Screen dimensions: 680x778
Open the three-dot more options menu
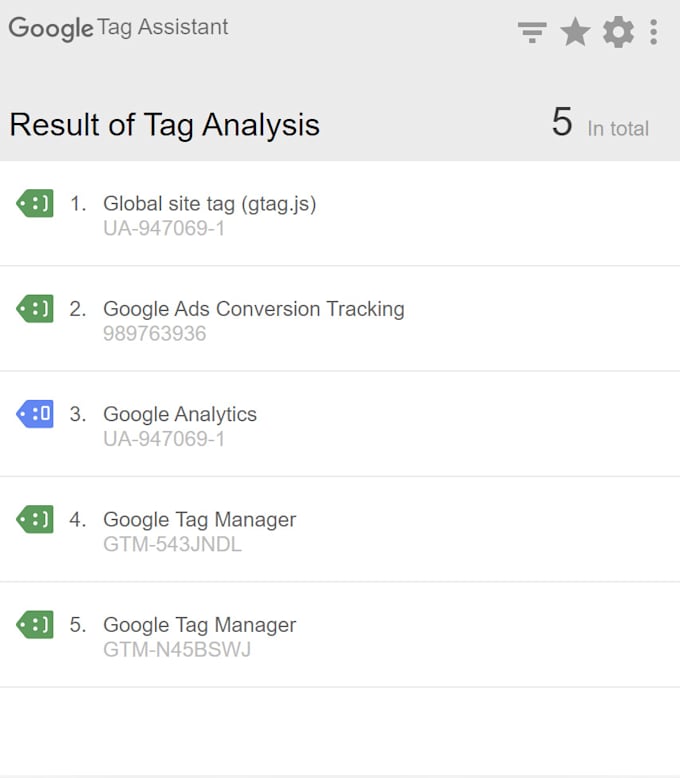point(653,33)
